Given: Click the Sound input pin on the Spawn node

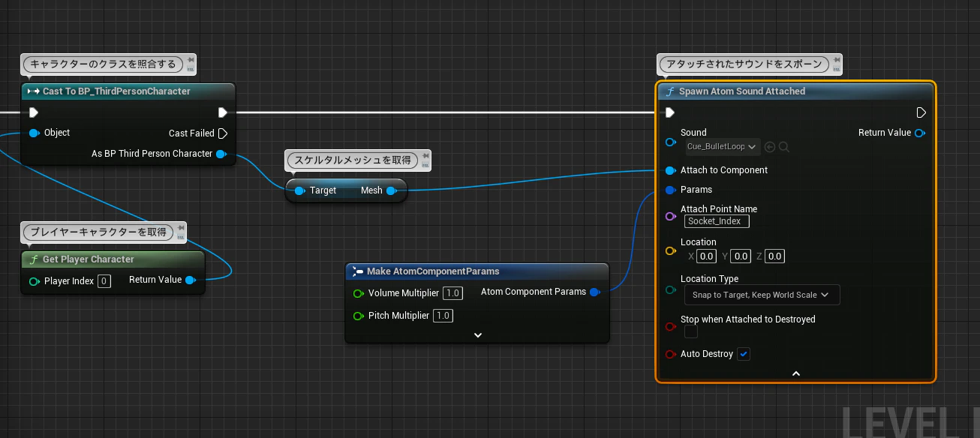Looking at the screenshot, I should tap(670, 142).
